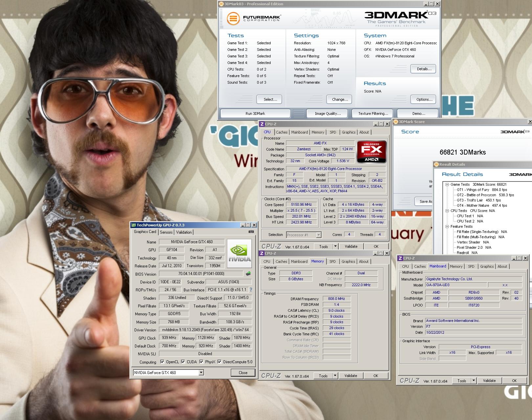532x420 pixels.
Task: Click Tools button in CPU-Z CPU window
Action: (323, 246)
